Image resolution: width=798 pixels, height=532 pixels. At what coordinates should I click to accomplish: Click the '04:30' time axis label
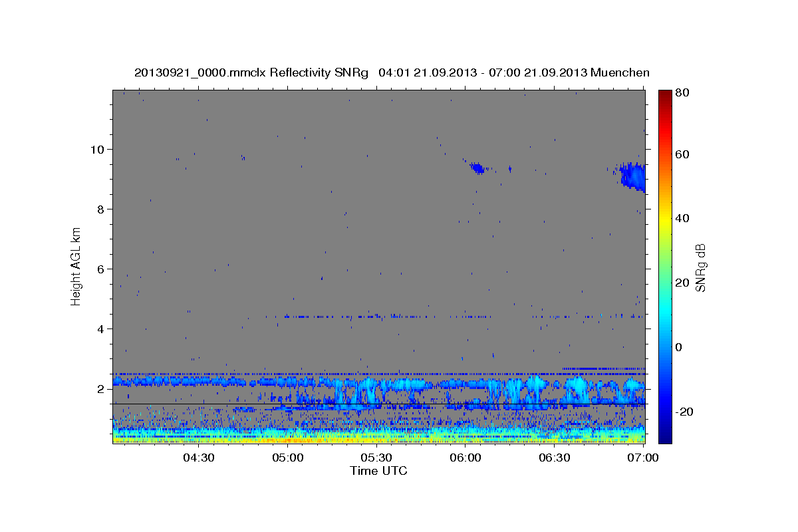(x=198, y=458)
